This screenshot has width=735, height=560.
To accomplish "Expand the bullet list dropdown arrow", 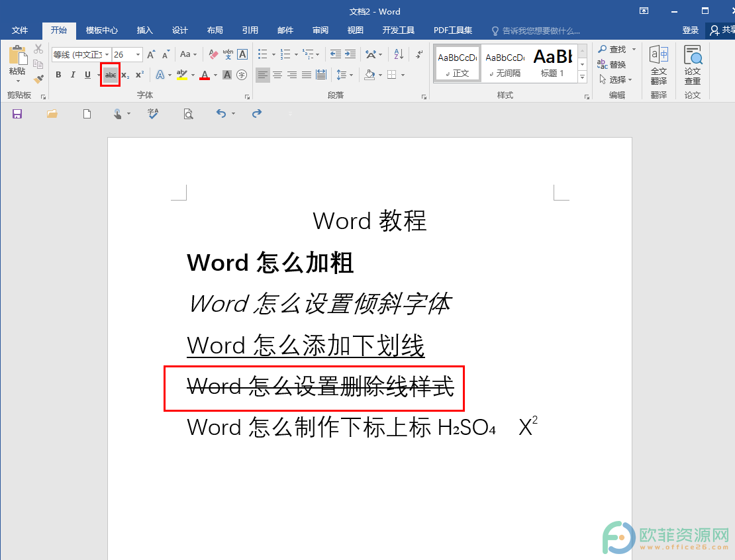I will (273, 55).
